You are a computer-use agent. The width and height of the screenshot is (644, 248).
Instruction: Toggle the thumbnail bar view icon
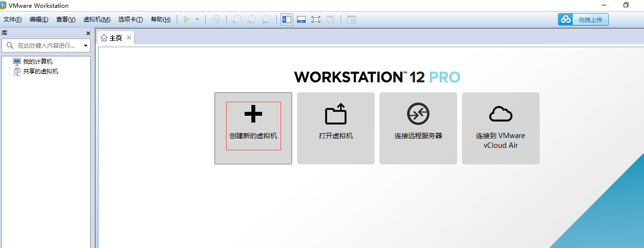[x=301, y=19]
